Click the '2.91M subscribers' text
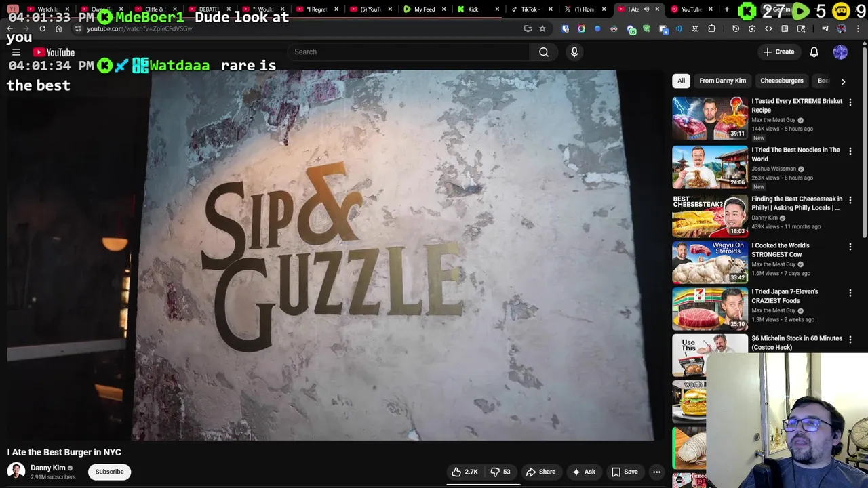 pyautogui.click(x=53, y=477)
